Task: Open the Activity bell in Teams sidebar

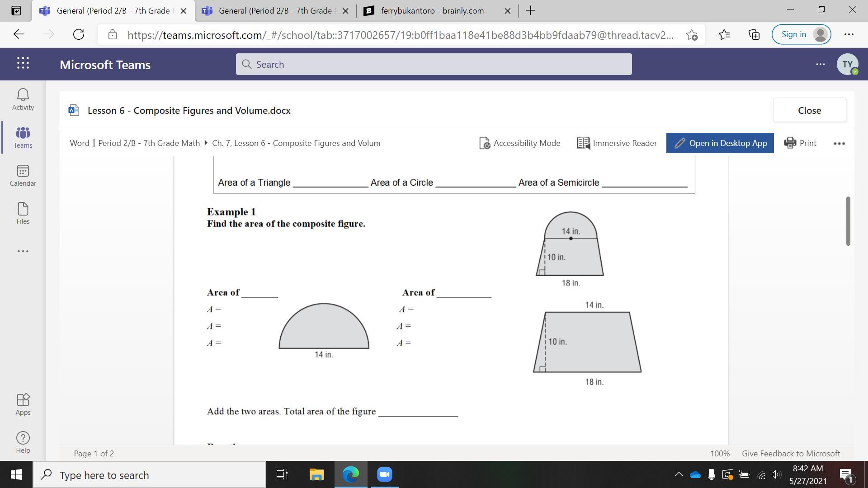Action: tap(23, 99)
